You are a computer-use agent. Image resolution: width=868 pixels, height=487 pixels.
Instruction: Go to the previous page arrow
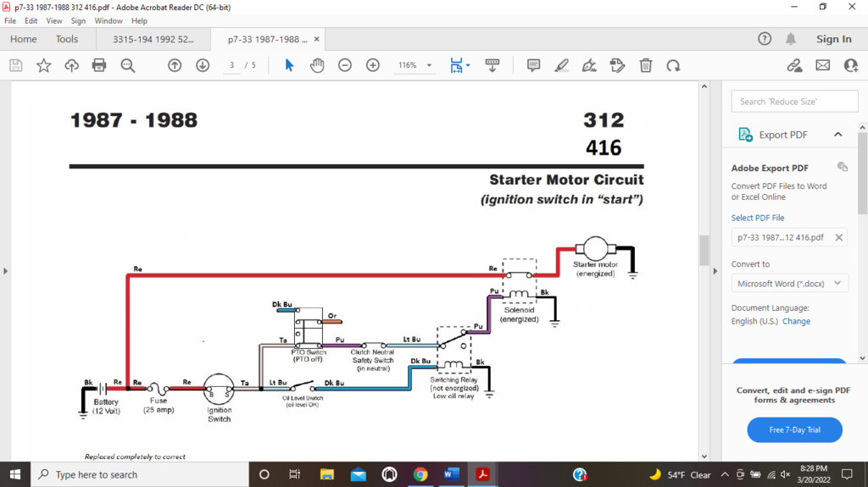[x=175, y=65]
